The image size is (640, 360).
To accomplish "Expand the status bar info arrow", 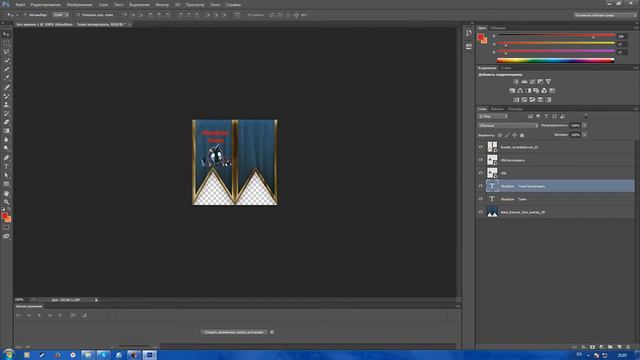I will pyautogui.click(x=96, y=300).
